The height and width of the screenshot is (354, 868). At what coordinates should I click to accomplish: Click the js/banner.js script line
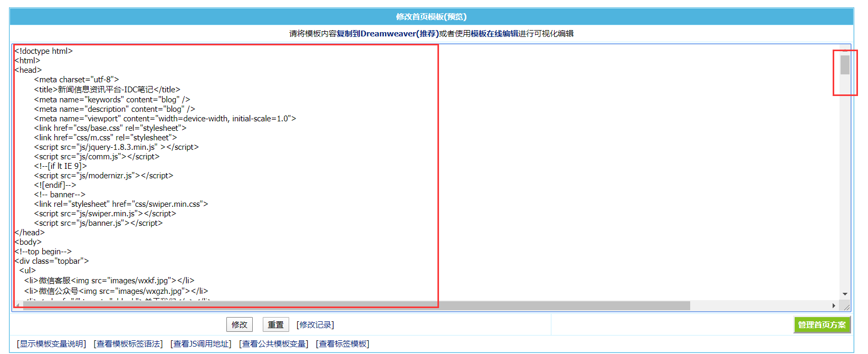click(x=98, y=223)
